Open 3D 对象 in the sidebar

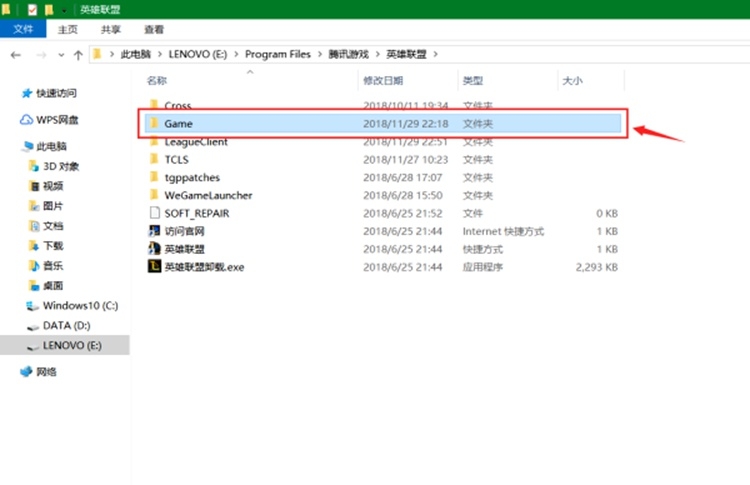tap(61, 166)
